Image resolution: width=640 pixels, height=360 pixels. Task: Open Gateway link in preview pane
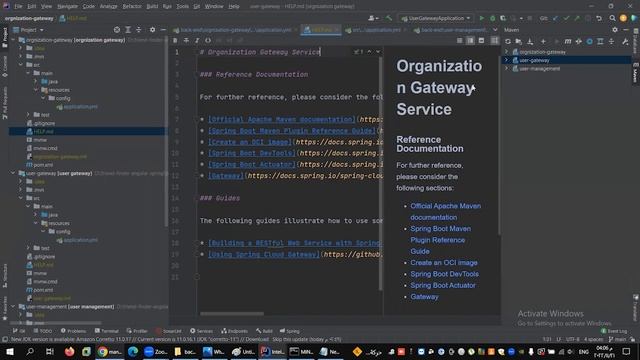click(424, 297)
